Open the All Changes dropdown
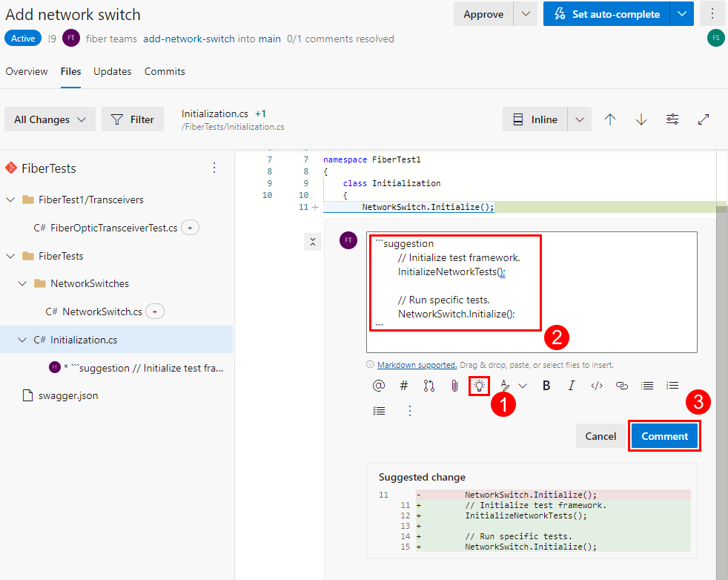728x580 pixels. (x=50, y=119)
